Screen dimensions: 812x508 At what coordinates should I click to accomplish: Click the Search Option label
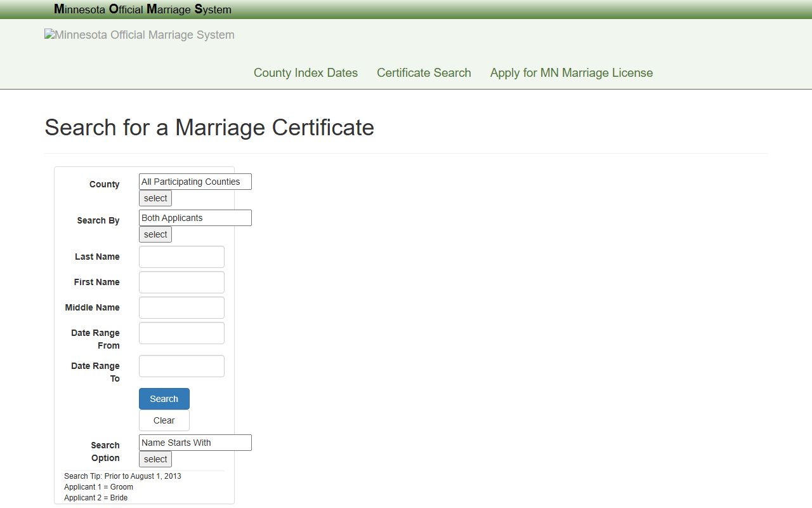tap(105, 451)
